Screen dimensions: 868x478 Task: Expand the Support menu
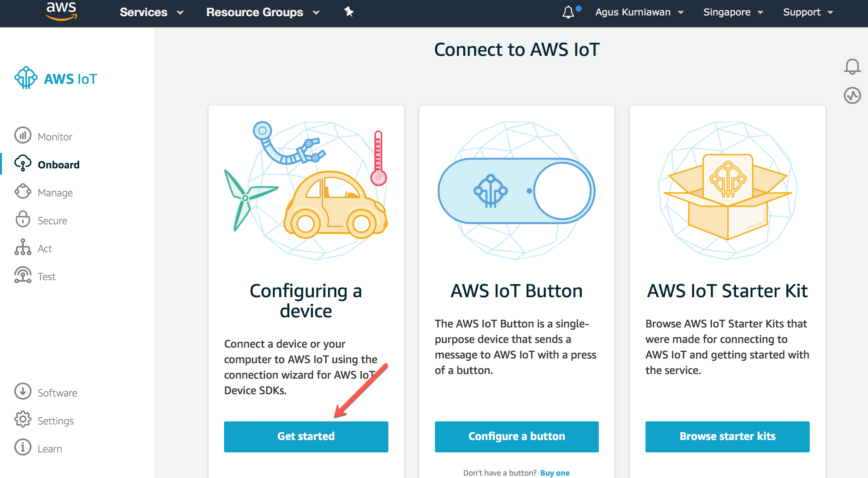click(808, 12)
